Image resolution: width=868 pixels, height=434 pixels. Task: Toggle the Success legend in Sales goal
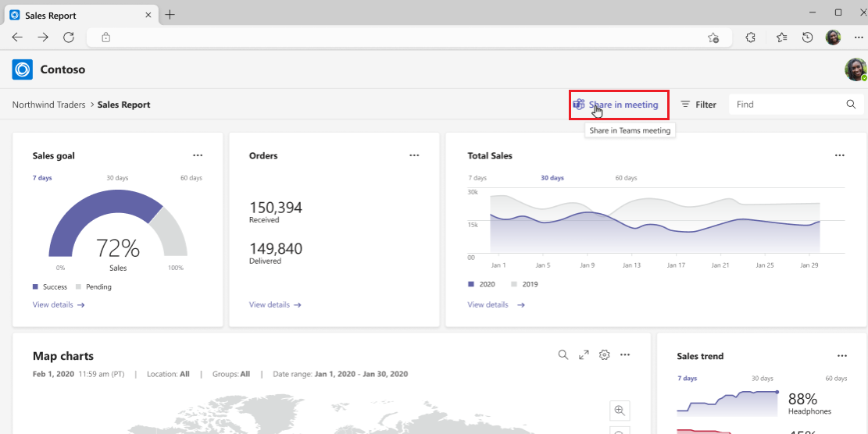[x=50, y=286]
